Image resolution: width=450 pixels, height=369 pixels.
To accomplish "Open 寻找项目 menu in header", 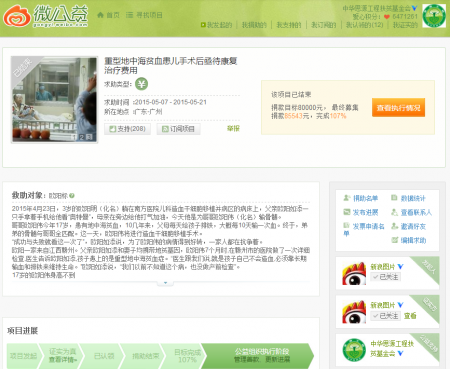I will [144, 15].
